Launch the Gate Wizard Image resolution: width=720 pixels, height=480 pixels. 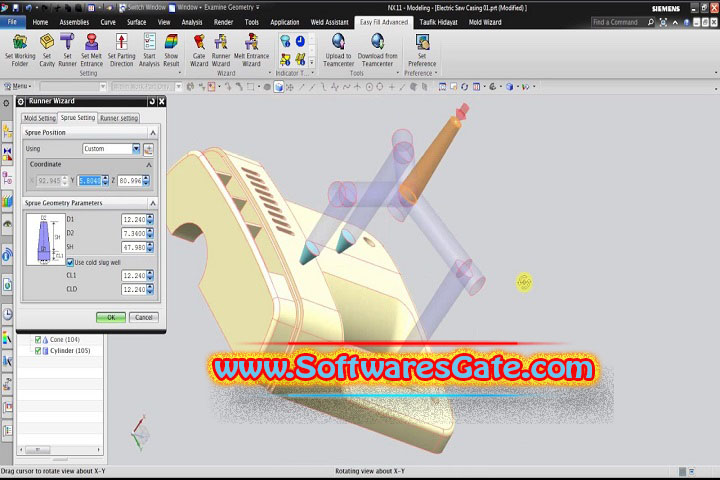tap(199, 51)
